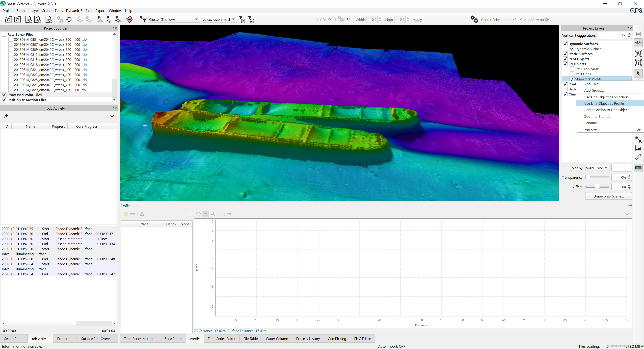Click the Add Raw Sonar Files icon
The width and height of the screenshot is (644, 349).
click(x=29, y=19)
